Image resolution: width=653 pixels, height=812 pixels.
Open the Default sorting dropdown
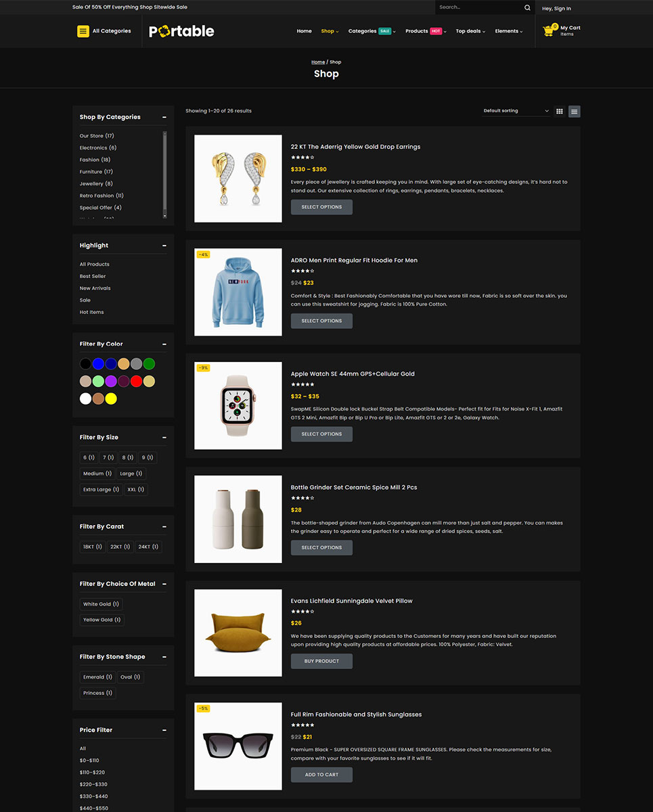(516, 111)
